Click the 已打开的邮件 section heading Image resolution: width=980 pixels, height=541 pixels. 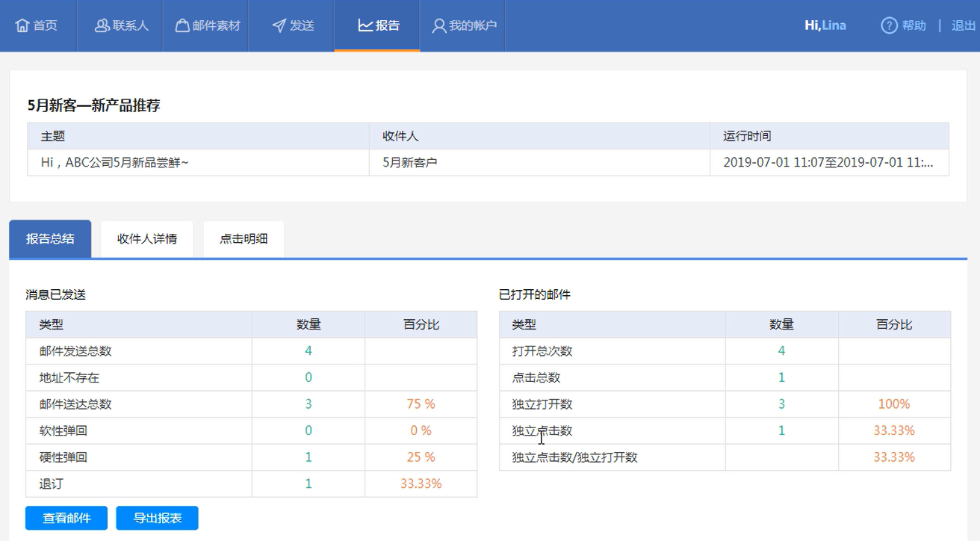pos(535,294)
